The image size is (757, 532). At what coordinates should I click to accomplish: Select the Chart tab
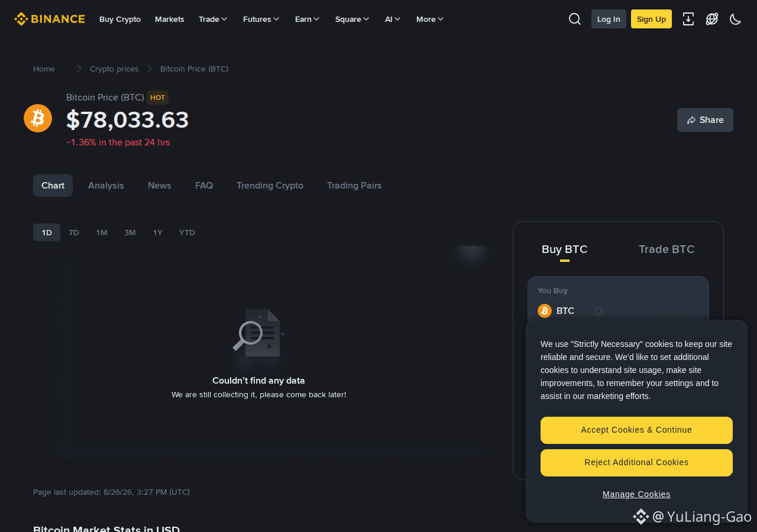coord(53,186)
